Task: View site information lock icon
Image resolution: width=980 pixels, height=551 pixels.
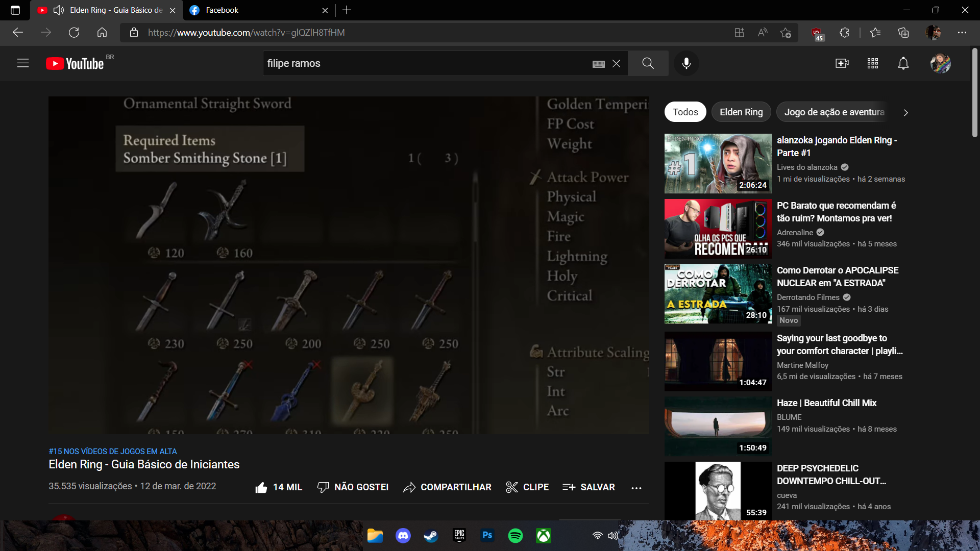Action: click(x=134, y=33)
